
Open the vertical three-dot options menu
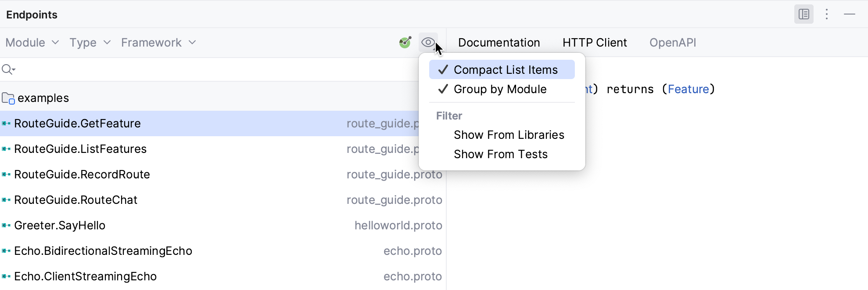(827, 14)
